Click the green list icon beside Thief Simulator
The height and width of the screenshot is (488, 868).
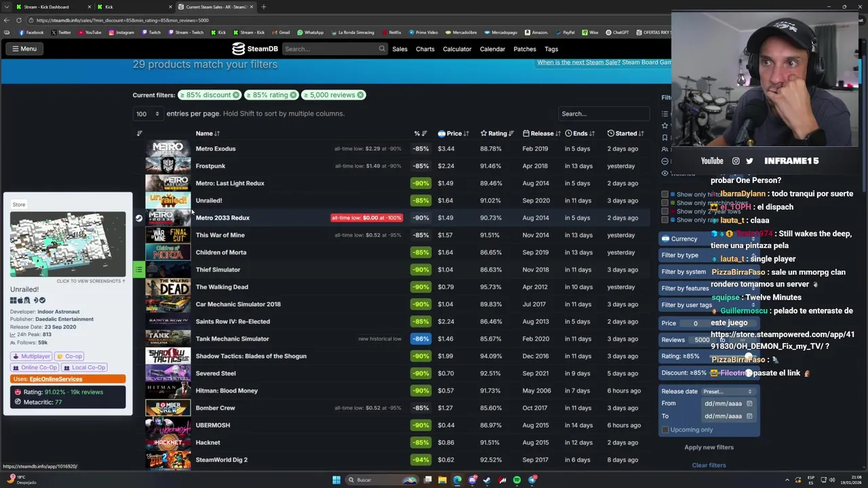tap(138, 270)
